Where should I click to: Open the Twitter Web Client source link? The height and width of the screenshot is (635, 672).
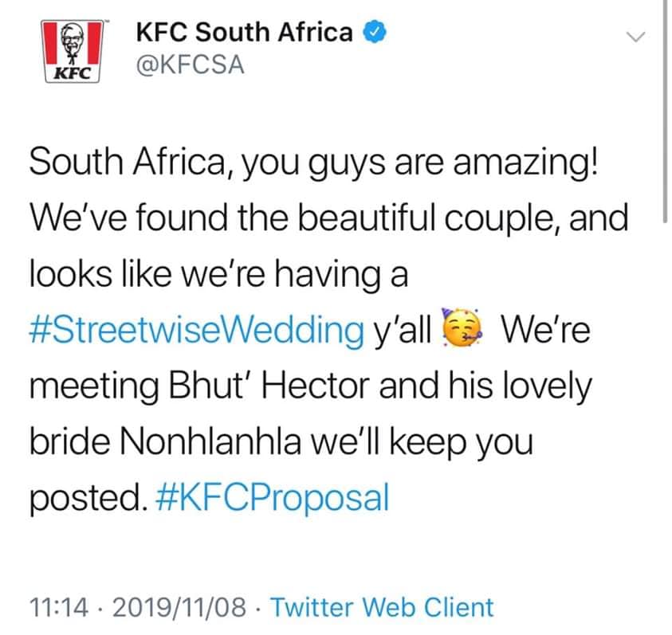point(382,608)
